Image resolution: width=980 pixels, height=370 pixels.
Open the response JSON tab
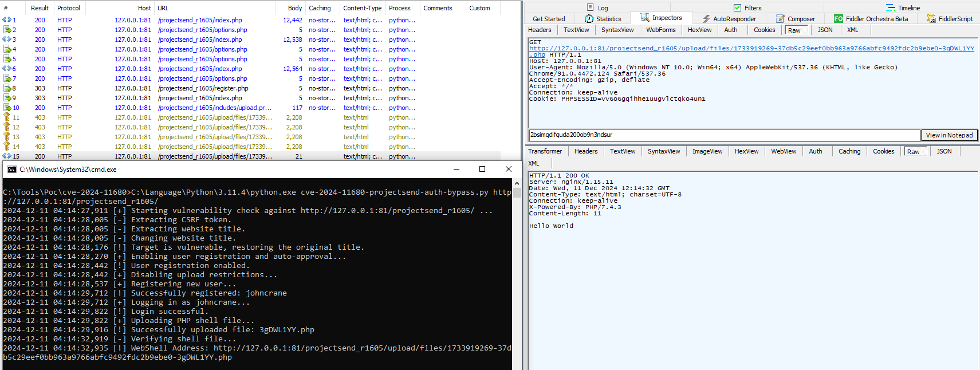pos(944,151)
